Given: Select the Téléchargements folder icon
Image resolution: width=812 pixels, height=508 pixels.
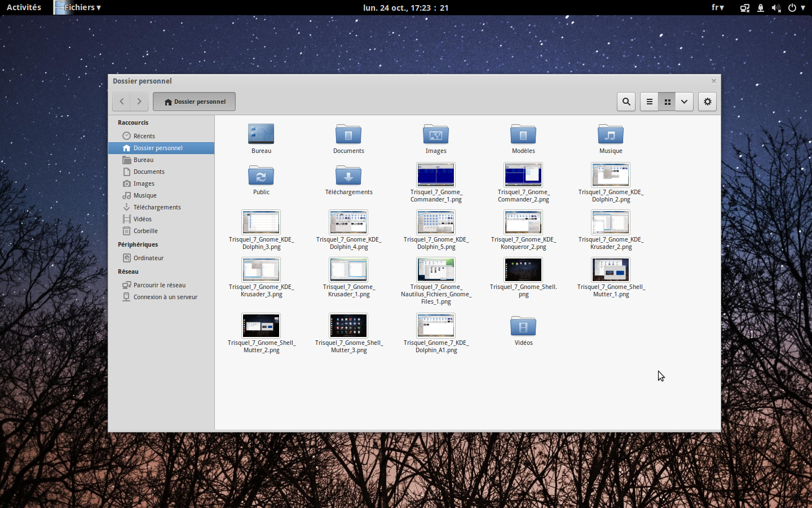Looking at the screenshot, I should pos(348,176).
